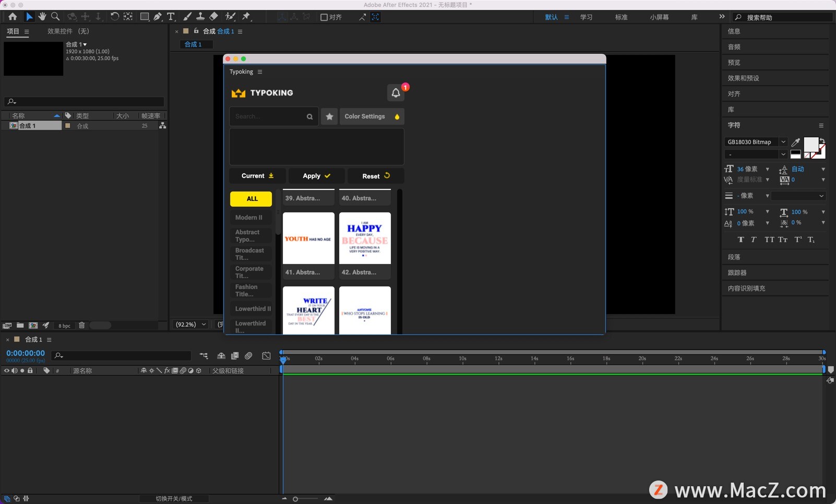The width and height of the screenshot is (836, 504).
Task: Open the composition mini-flowchart icon in timeline
Action: [x=204, y=356]
